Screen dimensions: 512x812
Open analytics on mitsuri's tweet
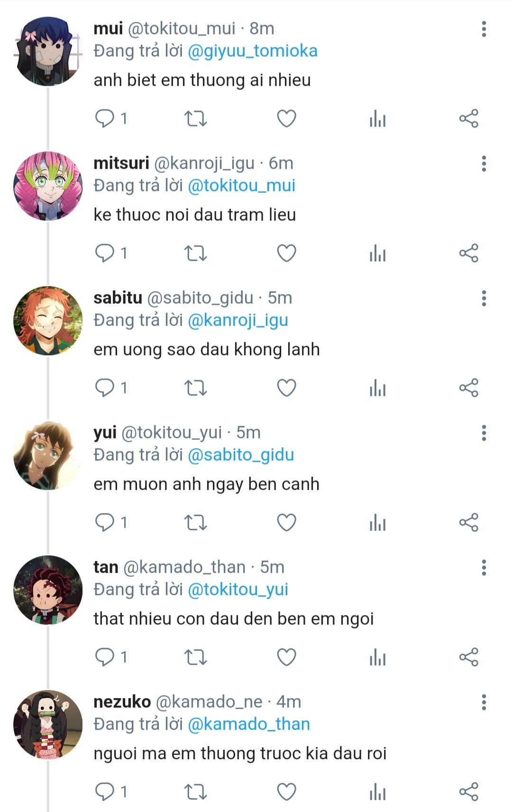coord(377,253)
